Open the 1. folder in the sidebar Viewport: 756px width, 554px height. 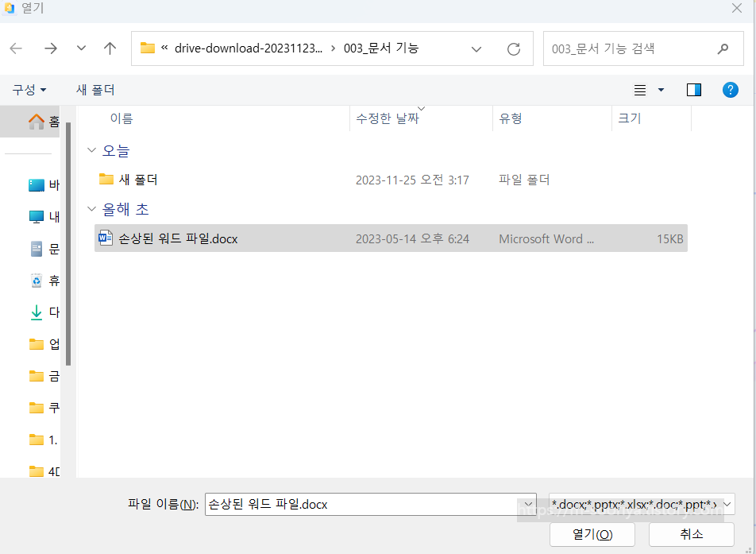click(44, 440)
